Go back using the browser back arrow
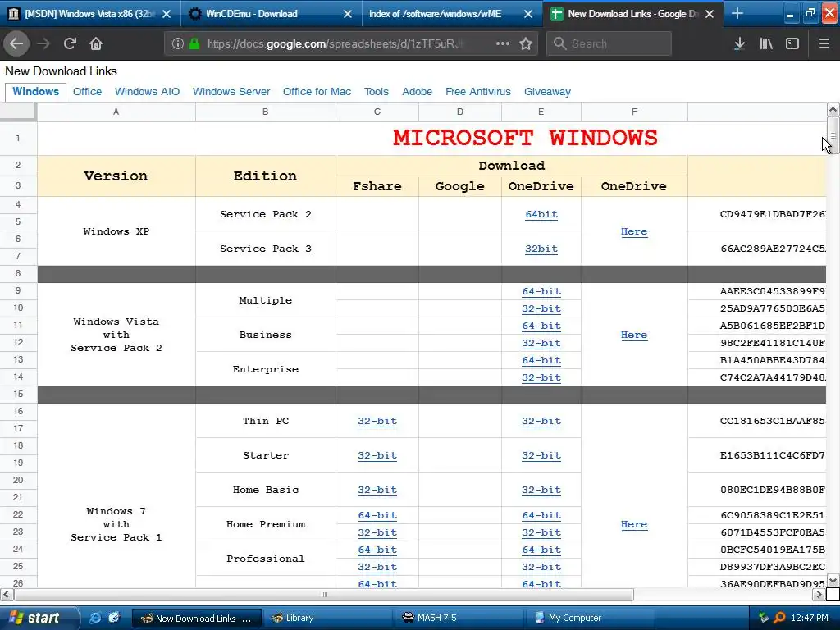The width and height of the screenshot is (840, 630). pos(16,43)
